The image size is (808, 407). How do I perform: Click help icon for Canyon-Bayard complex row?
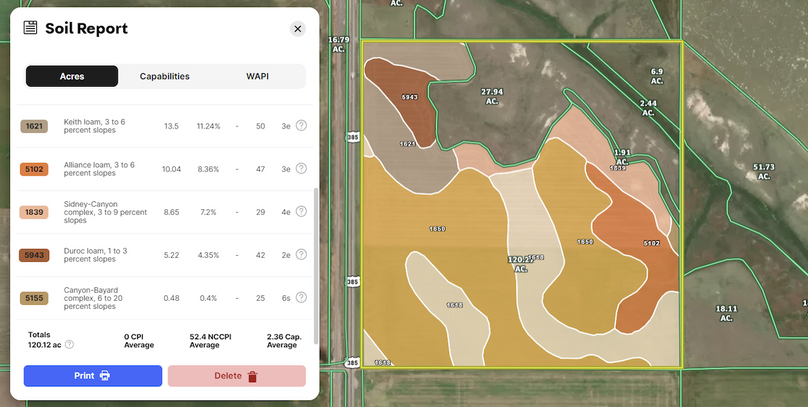tap(301, 298)
